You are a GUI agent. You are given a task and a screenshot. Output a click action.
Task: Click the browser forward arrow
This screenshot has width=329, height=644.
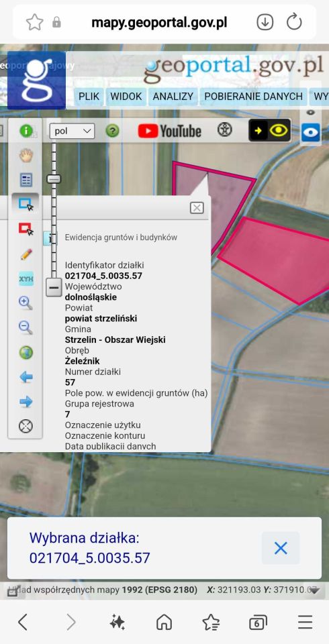pyautogui.click(x=71, y=623)
